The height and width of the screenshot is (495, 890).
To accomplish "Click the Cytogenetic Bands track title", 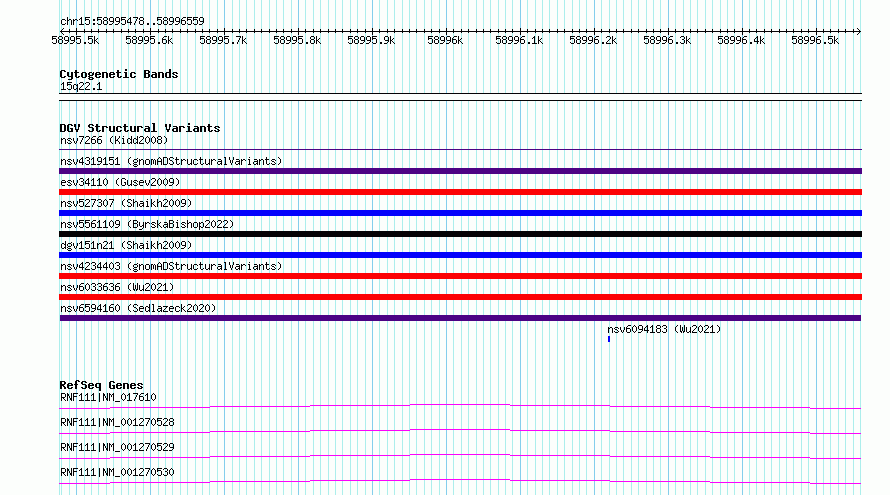I will click(119, 74).
